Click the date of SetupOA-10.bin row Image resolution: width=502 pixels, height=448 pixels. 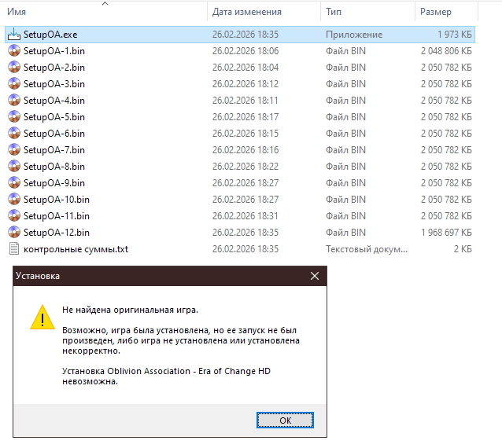[245, 200]
